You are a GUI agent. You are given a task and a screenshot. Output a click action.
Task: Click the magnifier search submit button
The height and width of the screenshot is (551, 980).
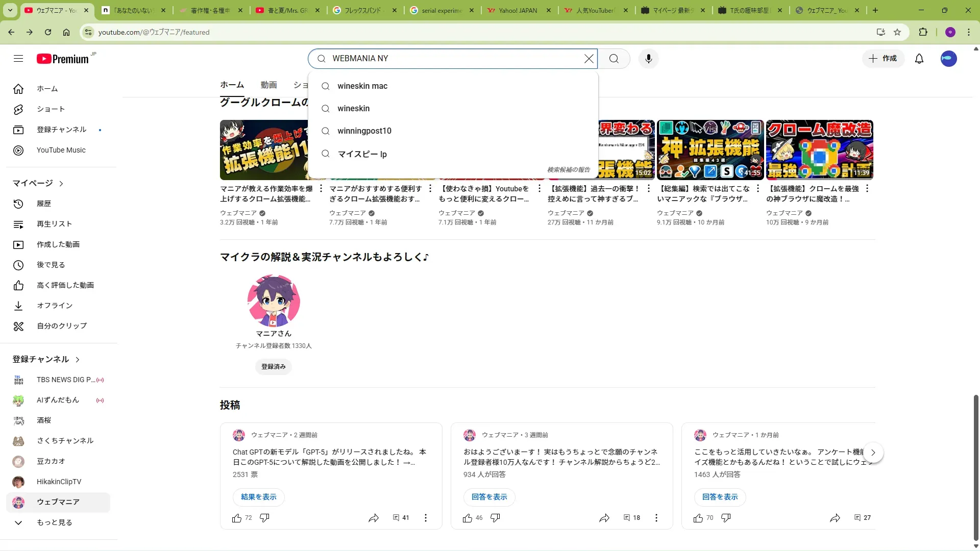pyautogui.click(x=614, y=59)
